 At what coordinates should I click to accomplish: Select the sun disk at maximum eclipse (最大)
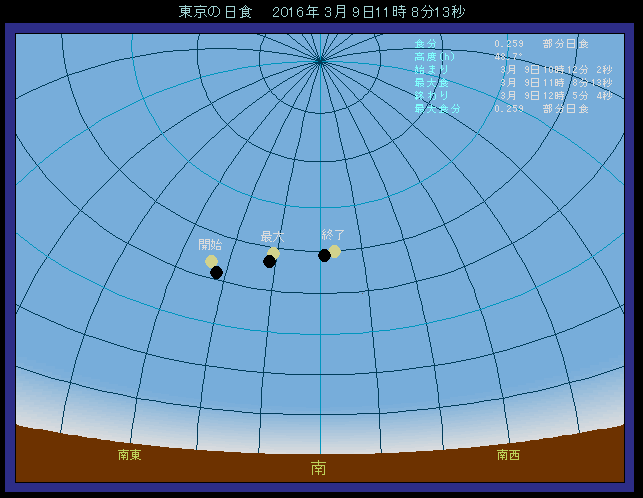point(273,253)
